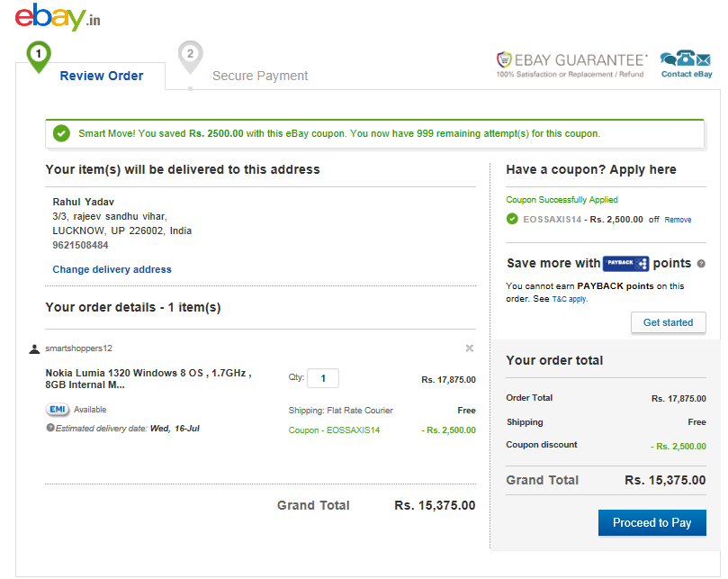The width and height of the screenshot is (728, 579).
Task: Open the estimated delivery date help icon
Action: [50, 428]
